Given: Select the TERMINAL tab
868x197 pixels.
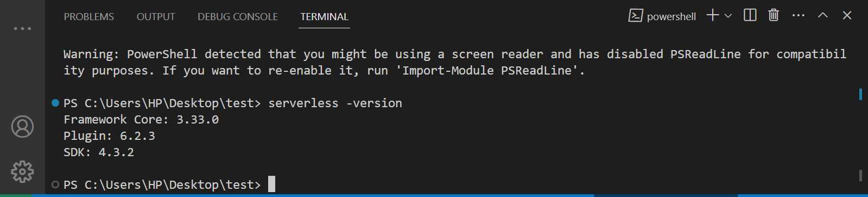Looking at the screenshot, I should coord(325,17).
